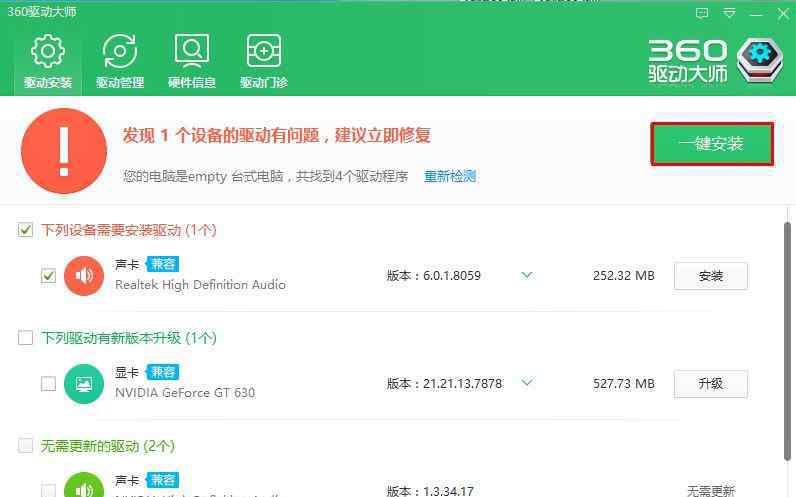Screen dimensions: 796x497
Task: Expand version dropdown for 6.0.1.8059
Action: (527, 275)
